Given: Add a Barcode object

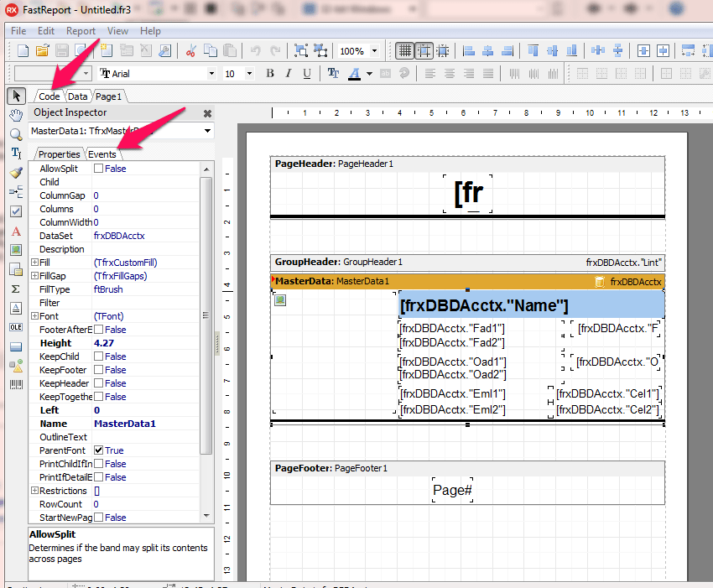Looking at the screenshot, I should click(15, 383).
